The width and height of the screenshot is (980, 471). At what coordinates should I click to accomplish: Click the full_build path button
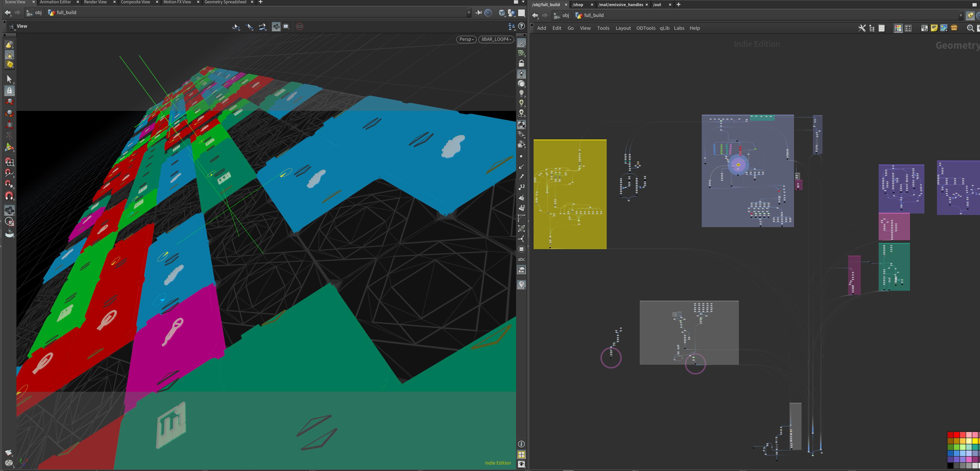tap(593, 16)
